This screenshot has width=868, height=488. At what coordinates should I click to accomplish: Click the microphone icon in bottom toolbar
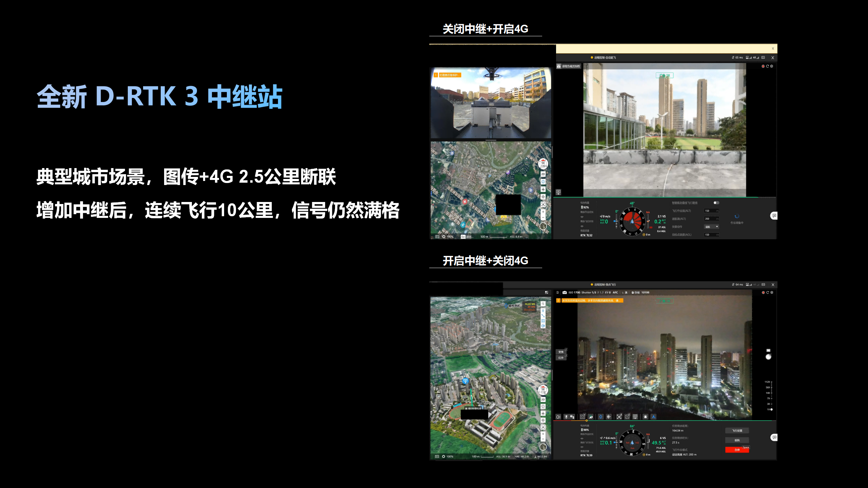tap(566, 417)
